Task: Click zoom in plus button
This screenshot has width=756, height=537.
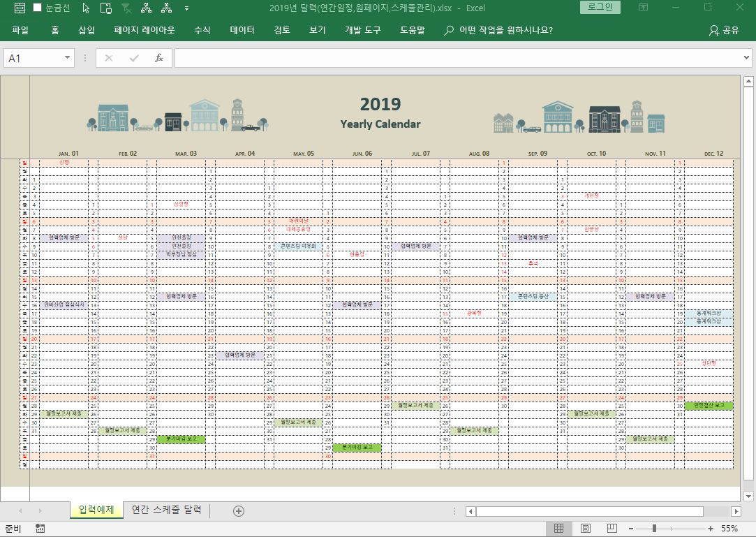Action: tap(711, 529)
